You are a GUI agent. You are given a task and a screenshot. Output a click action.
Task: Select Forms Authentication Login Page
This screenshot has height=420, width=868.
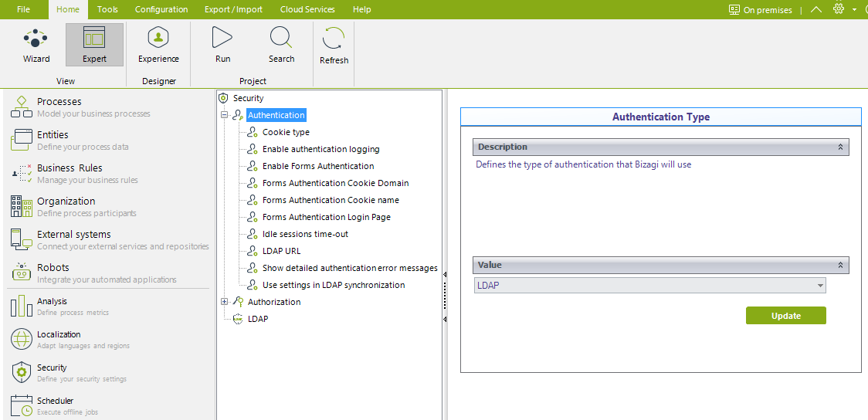[326, 217]
